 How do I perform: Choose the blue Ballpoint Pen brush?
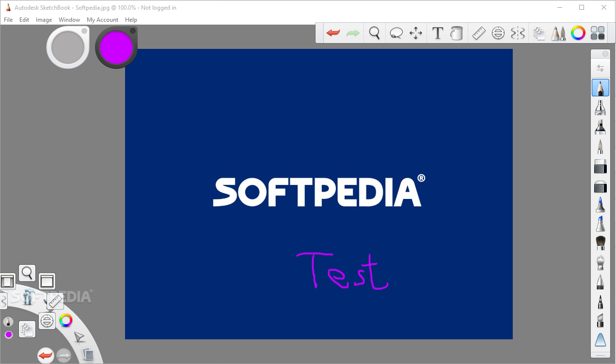pyautogui.click(x=600, y=205)
